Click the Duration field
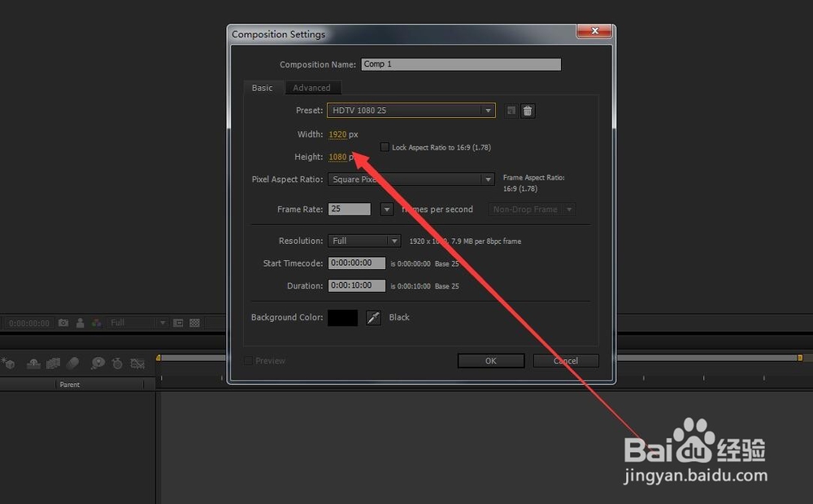Image resolution: width=813 pixels, height=504 pixels. click(x=357, y=285)
